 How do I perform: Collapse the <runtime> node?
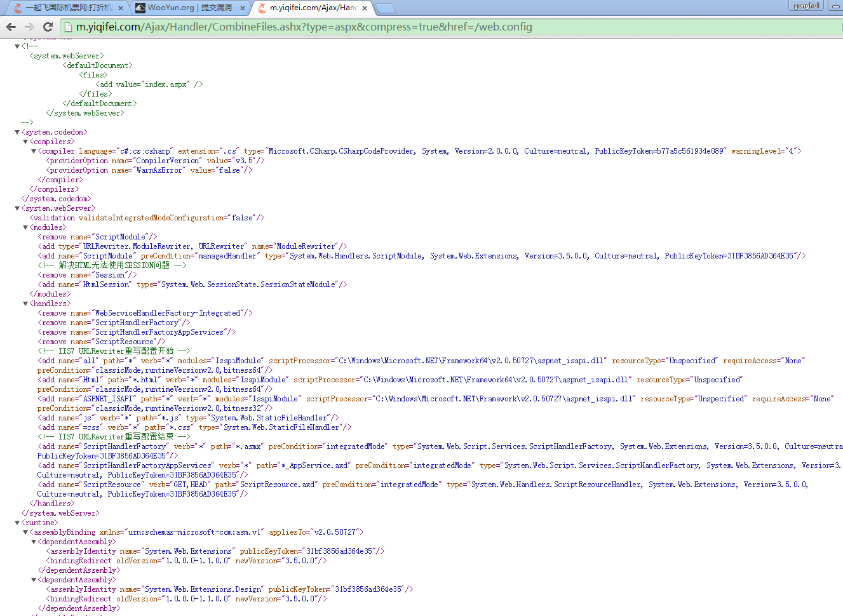coord(17,523)
